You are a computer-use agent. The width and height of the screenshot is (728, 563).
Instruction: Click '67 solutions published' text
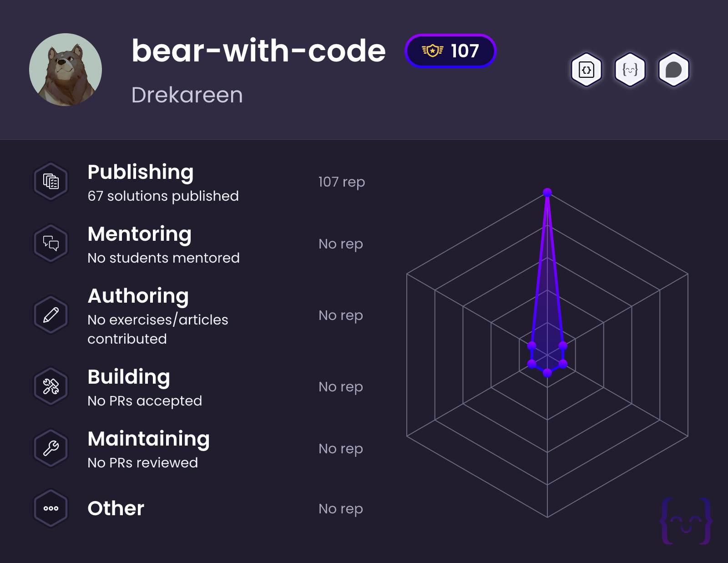(163, 196)
